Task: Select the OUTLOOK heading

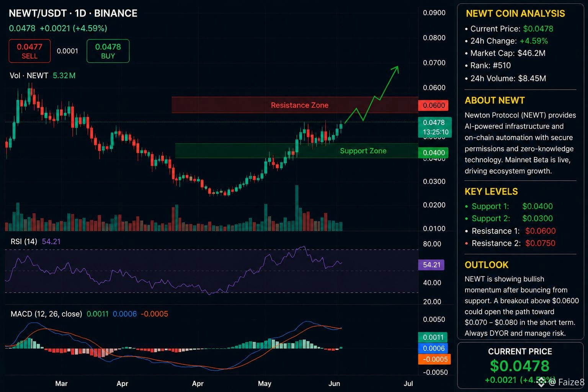Action: (x=487, y=265)
